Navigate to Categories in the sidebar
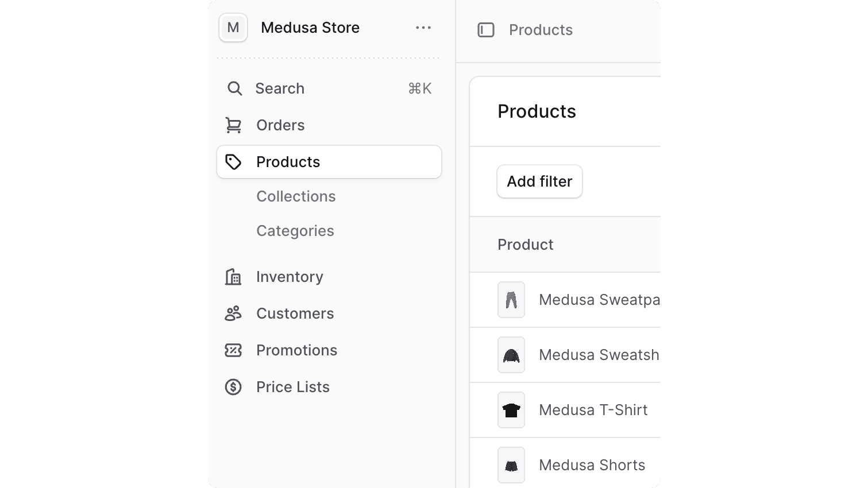Image resolution: width=868 pixels, height=488 pixels. (x=295, y=230)
